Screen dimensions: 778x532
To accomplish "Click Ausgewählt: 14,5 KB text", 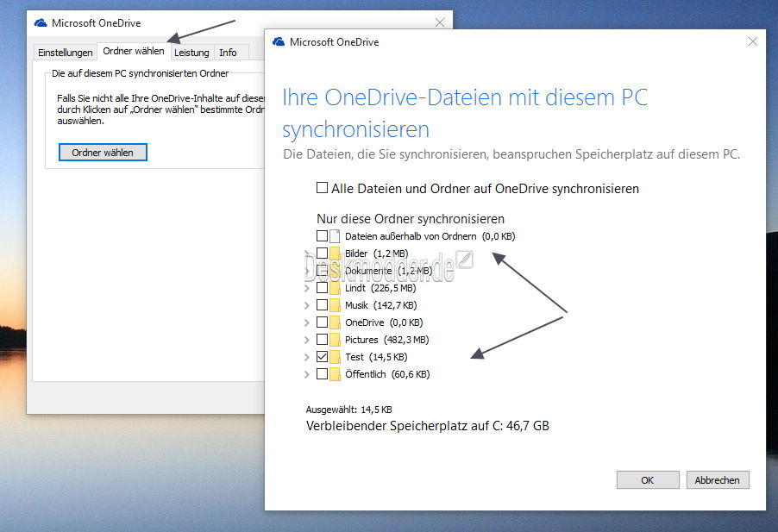I will coord(348,410).
